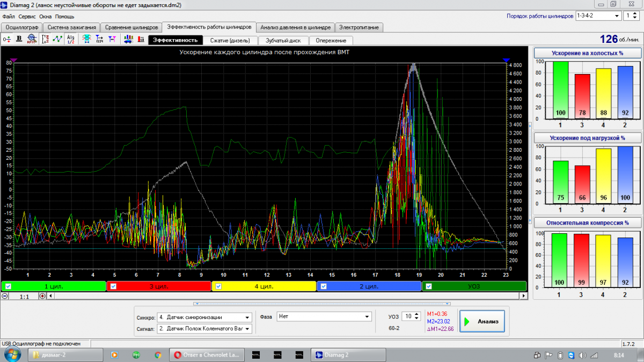Uncheck the "1 цил." cylinder checkbox
This screenshot has width=644, height=362.
tap(8, 286)
